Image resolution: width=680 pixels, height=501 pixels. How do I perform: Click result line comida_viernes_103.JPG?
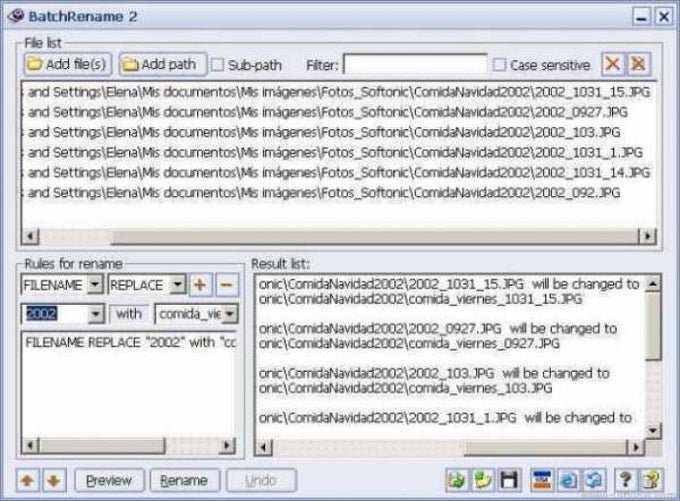405,388
